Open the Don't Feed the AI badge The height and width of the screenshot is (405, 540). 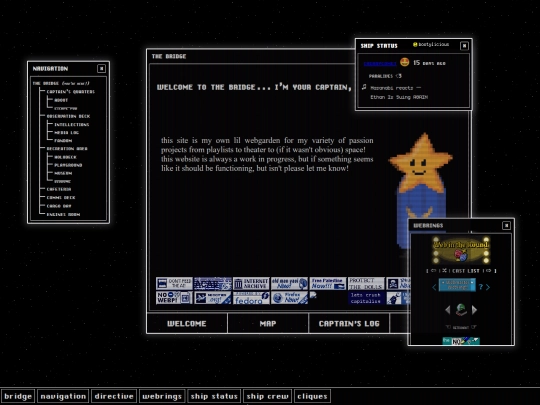[174, 283]
